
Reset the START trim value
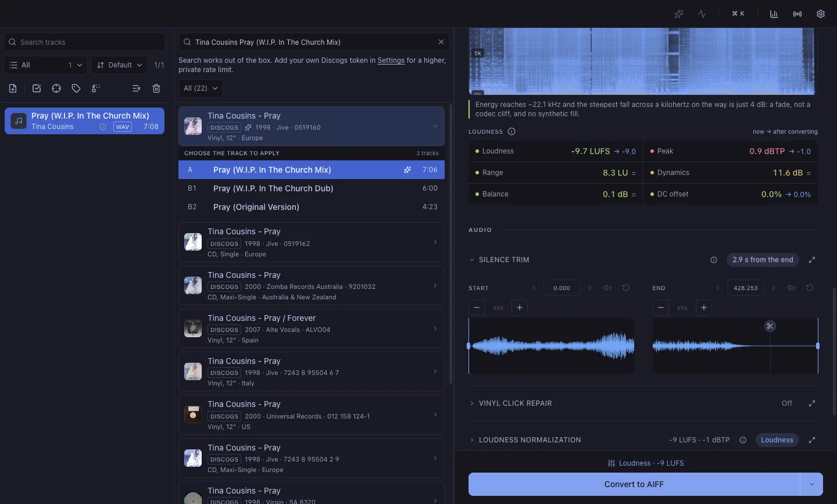pyautogui.click(x=626, y=288)
